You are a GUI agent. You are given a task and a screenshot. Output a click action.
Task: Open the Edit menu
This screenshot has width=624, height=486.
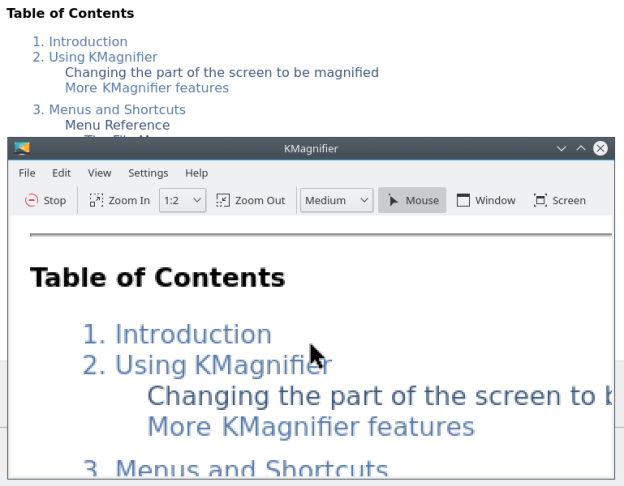pyautogui.click(x=61, y=173)
